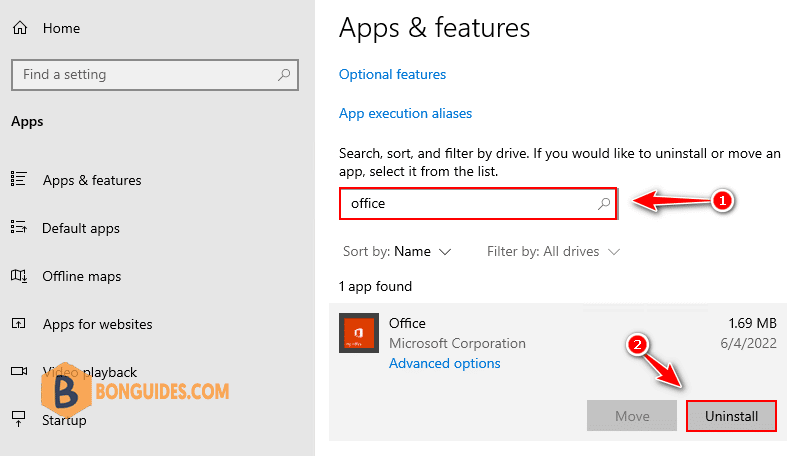Click the app search field containing office
Screen dimensions: 789x456
coord(478,204)
